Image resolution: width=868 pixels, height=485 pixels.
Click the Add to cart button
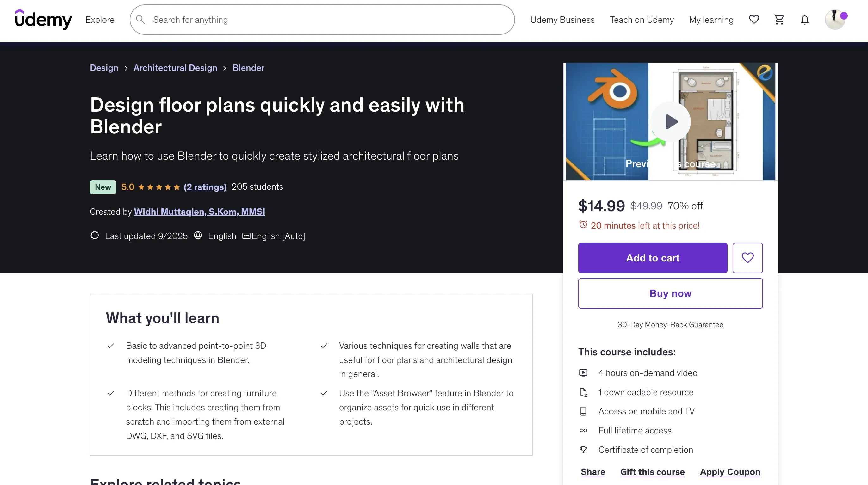653,258
